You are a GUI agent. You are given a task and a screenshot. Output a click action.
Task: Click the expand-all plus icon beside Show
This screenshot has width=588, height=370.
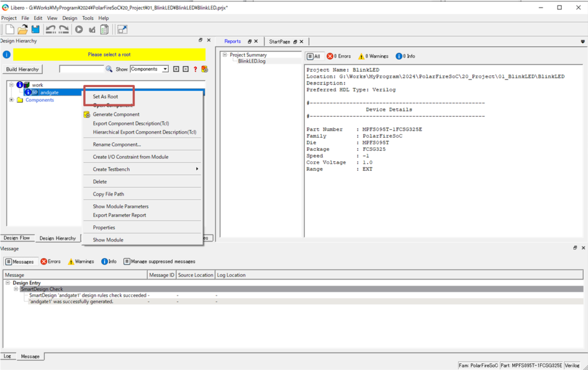[176, 69]
